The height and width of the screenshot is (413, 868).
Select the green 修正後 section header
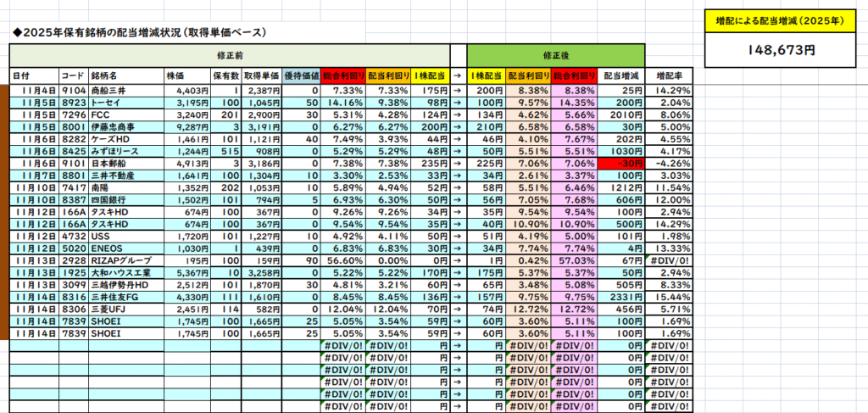pos(555,53)
